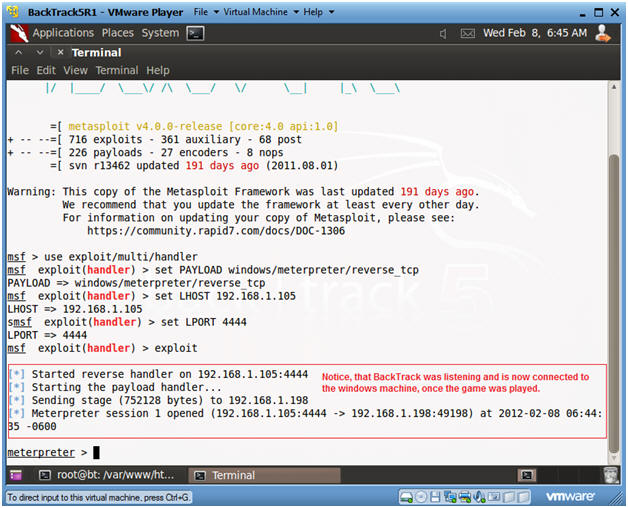Click the VMware sound card status icon

[479, 497]
